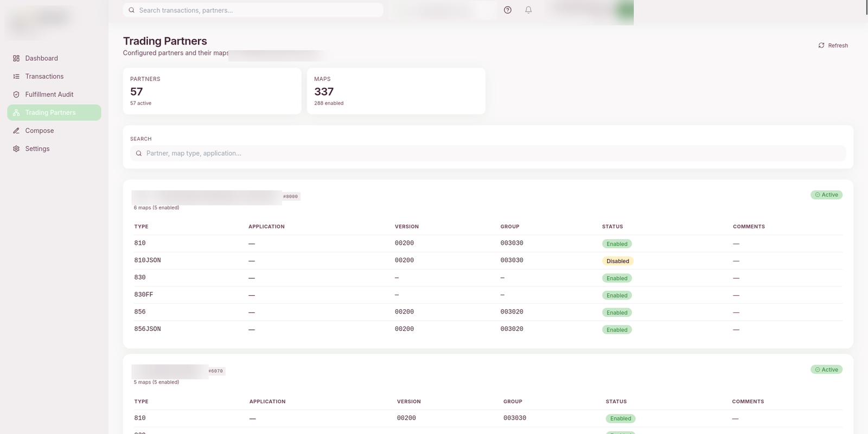868x434 pixels.
Task: Select the 856JSON type cell
Action: 148,329
